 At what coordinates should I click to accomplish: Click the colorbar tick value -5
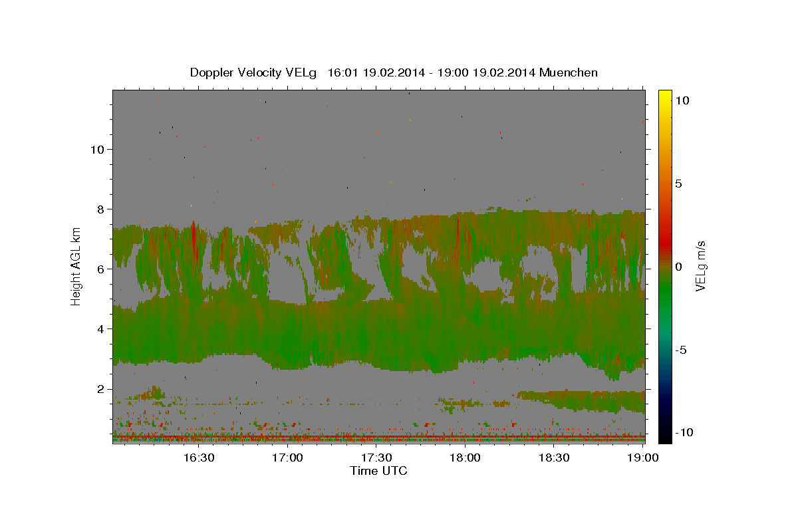(x=681, y=350)
